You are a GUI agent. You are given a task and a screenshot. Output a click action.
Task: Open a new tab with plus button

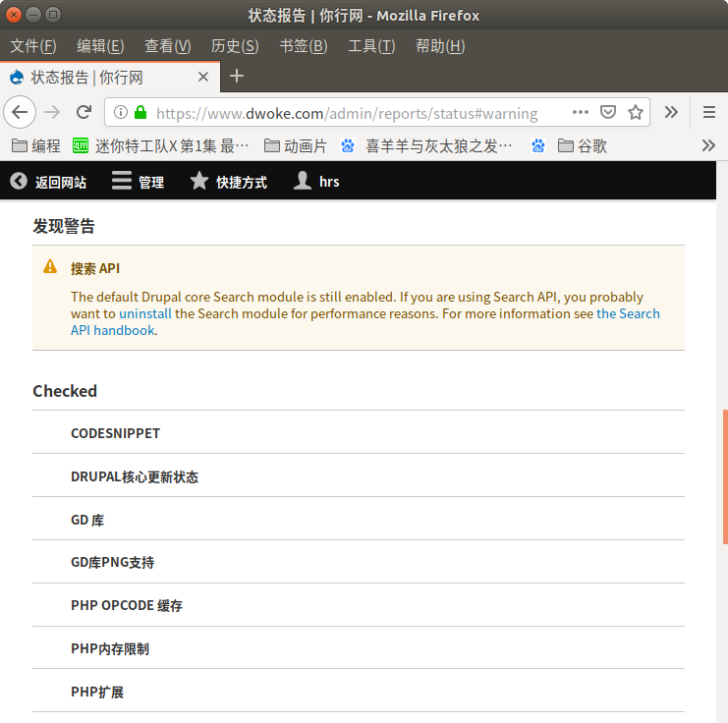coord(237,76)
